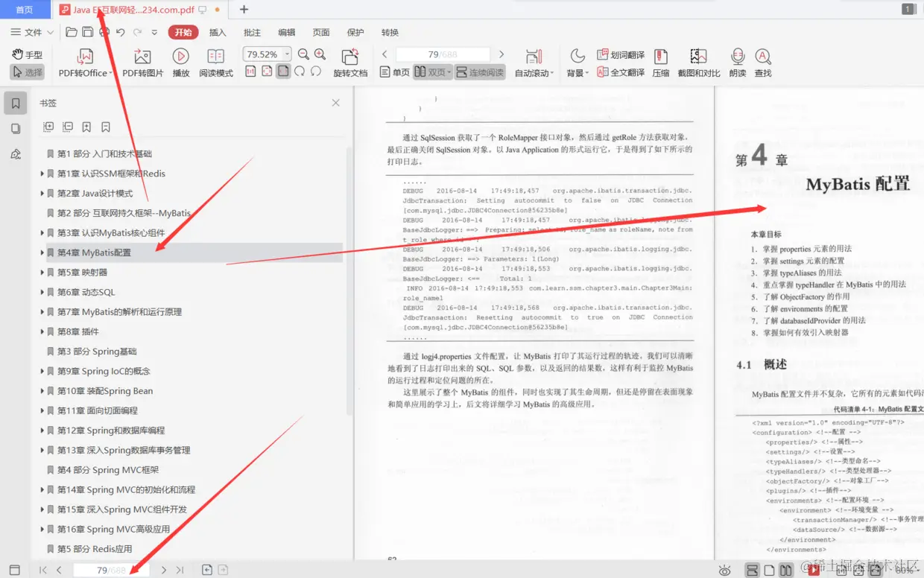Viewport: 924px width, 578px height.
Task: Go to previous page arrow in toolbar
Action: coord(385,54)
